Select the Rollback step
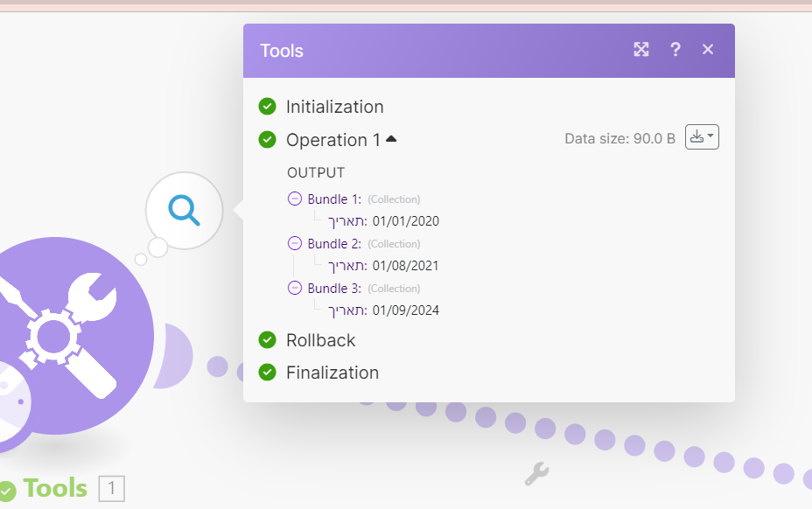Viewport: 812px width, 509px height. point(320,340)
